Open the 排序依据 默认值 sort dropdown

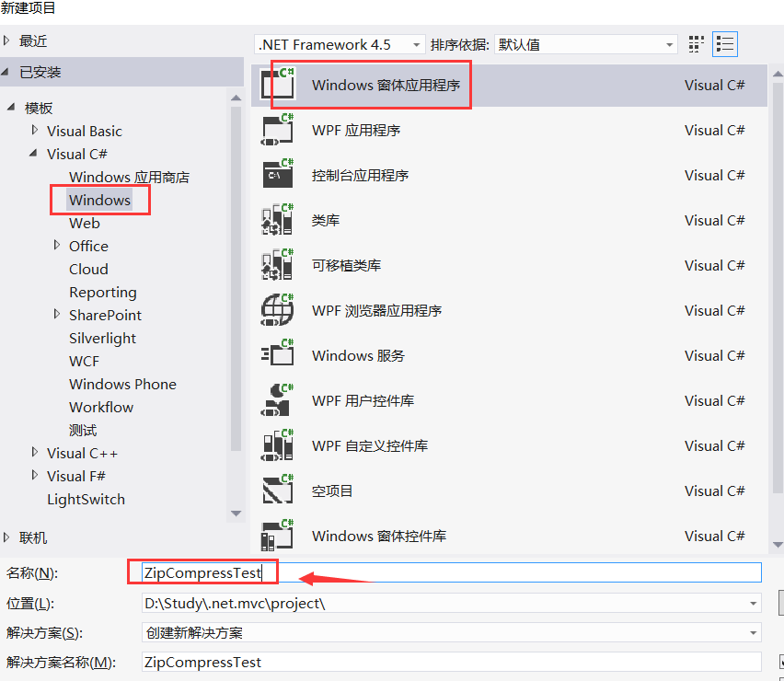tap(585, 44)
